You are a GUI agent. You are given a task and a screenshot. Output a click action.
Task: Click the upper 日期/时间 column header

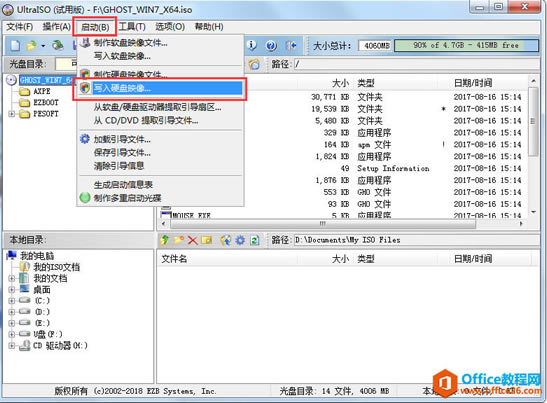coord(473,83)
